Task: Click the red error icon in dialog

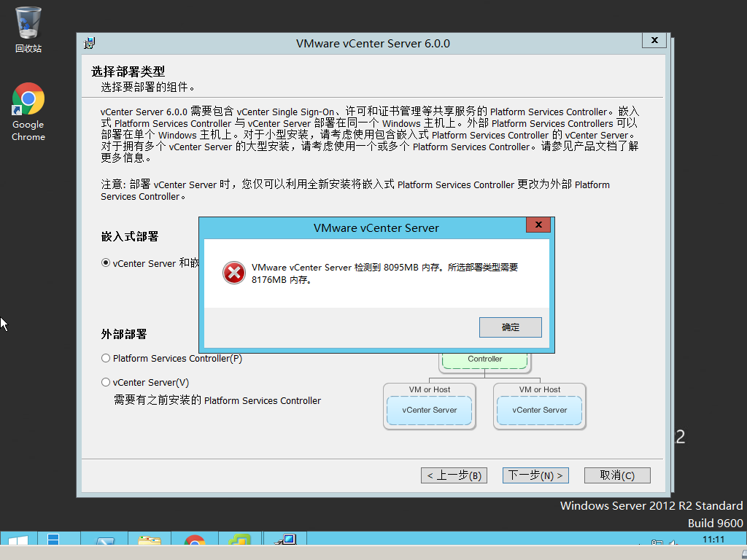Action: pos(234,273)
